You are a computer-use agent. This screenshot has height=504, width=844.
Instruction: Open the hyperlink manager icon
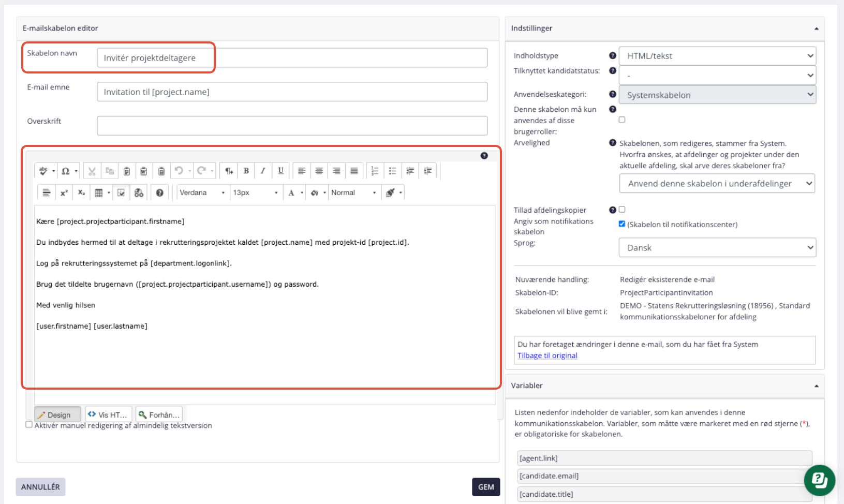[x=139, y=192]
